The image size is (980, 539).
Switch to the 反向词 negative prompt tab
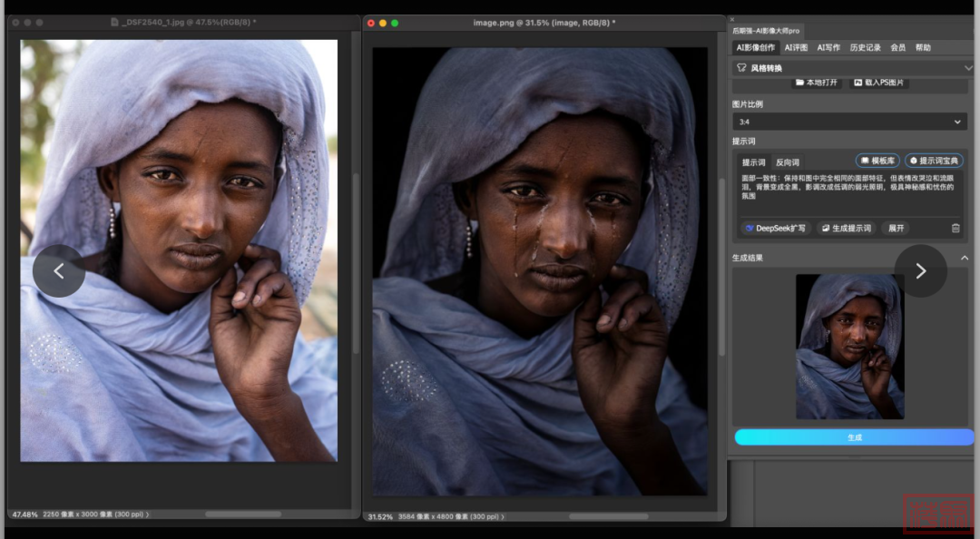tap(787, 162)
